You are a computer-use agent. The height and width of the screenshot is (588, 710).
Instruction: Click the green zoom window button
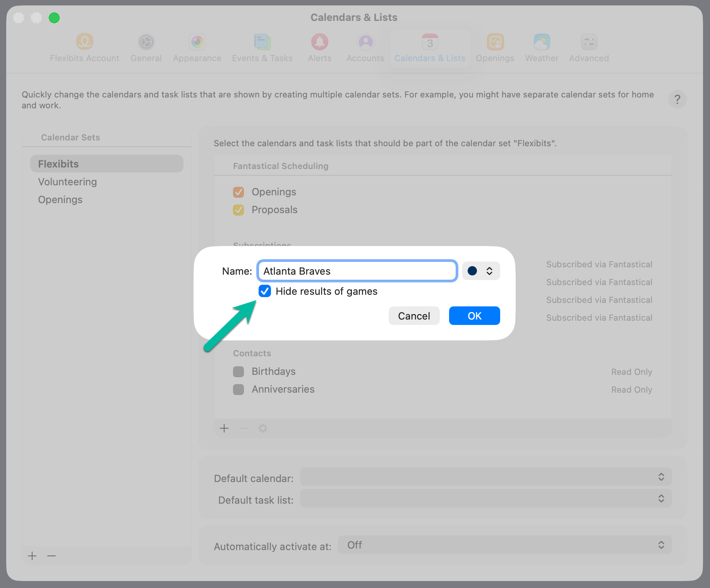click(x=54, y=18)
